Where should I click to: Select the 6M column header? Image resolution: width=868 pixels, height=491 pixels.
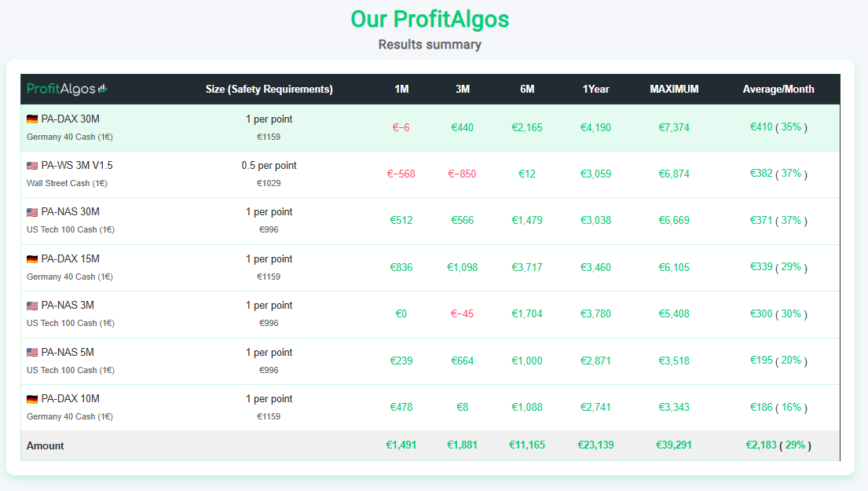[x=527, y=89]
